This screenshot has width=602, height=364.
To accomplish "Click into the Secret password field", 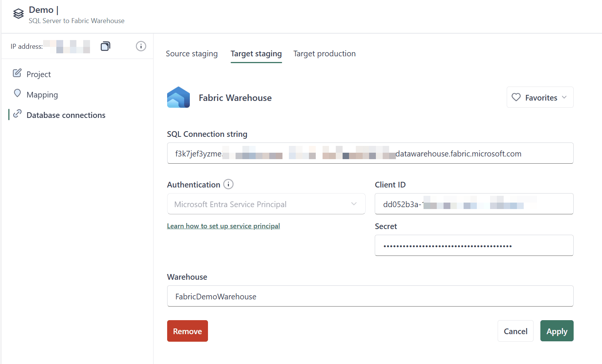I will (x=473, y=246).
